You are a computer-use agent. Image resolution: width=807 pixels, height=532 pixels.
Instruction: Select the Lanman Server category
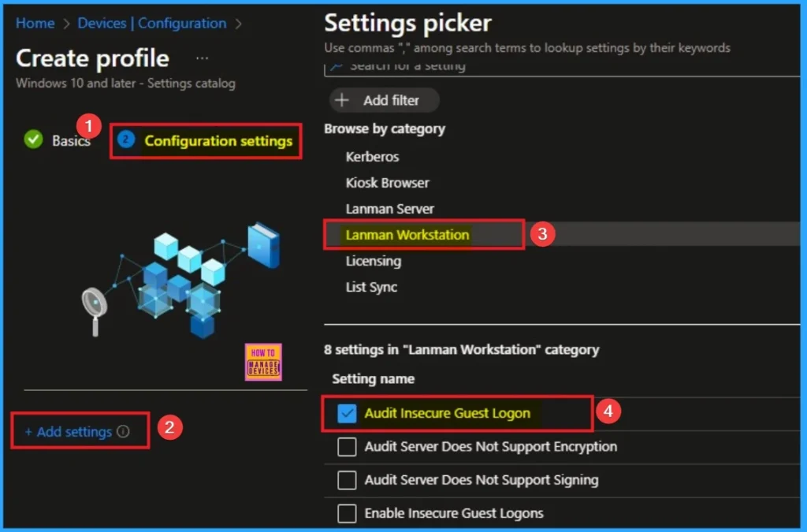click(389, 209)
